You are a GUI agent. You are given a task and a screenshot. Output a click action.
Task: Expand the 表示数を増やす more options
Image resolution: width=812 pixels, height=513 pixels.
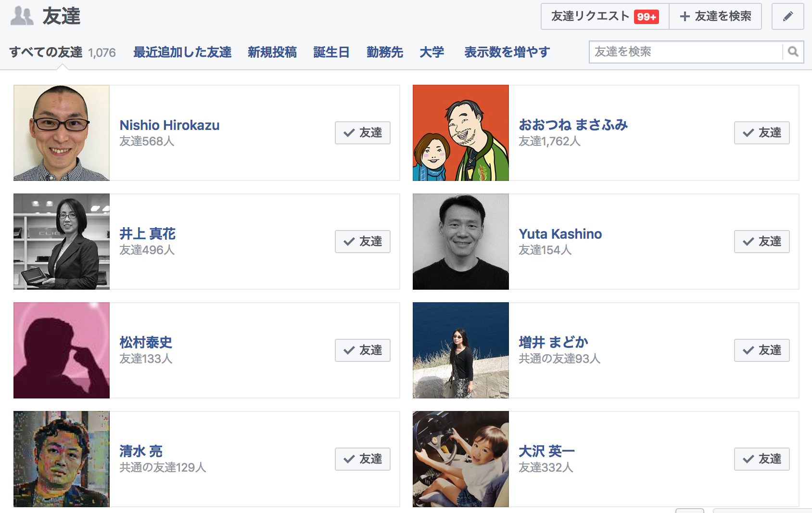[x=507, y=52]
